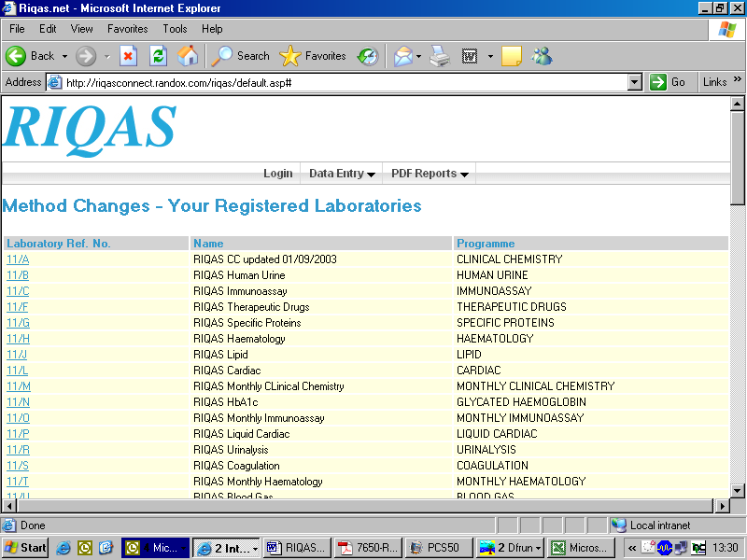Click the Mail envelope icon
747x560 pixels.
tap(403, 56)
